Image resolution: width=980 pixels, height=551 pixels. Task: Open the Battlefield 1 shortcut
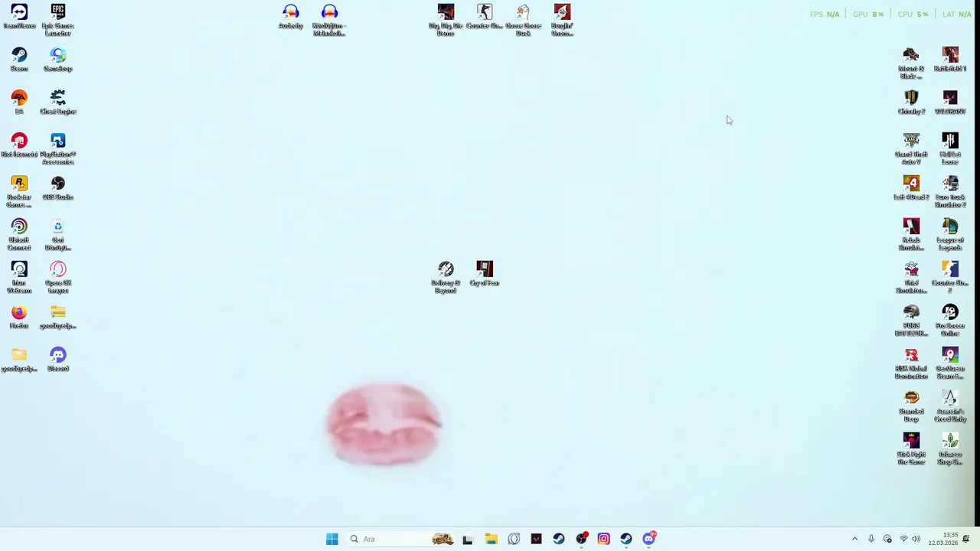pyautogui.click(x=950, y=59)
